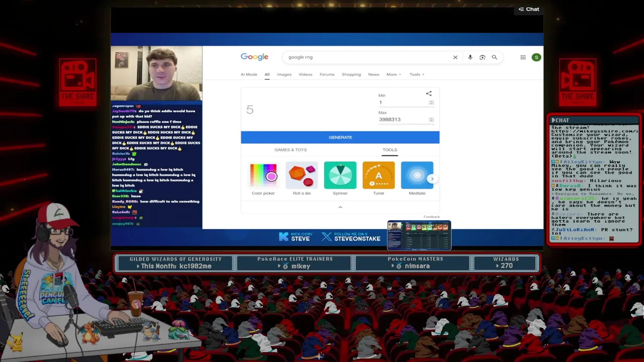Adjust the Max value stepper arrows
Viewport: 644px width, 362px height.
[x=431, y=120]
